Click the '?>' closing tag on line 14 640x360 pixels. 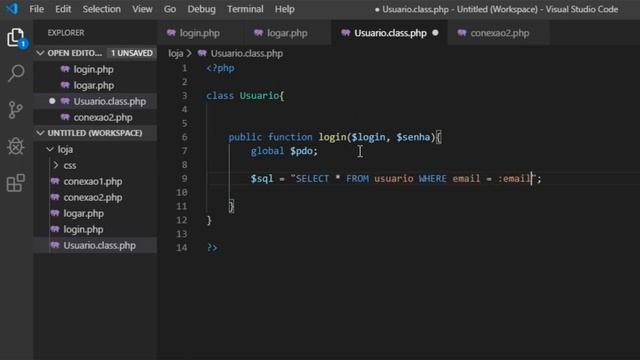pos(212,247)
